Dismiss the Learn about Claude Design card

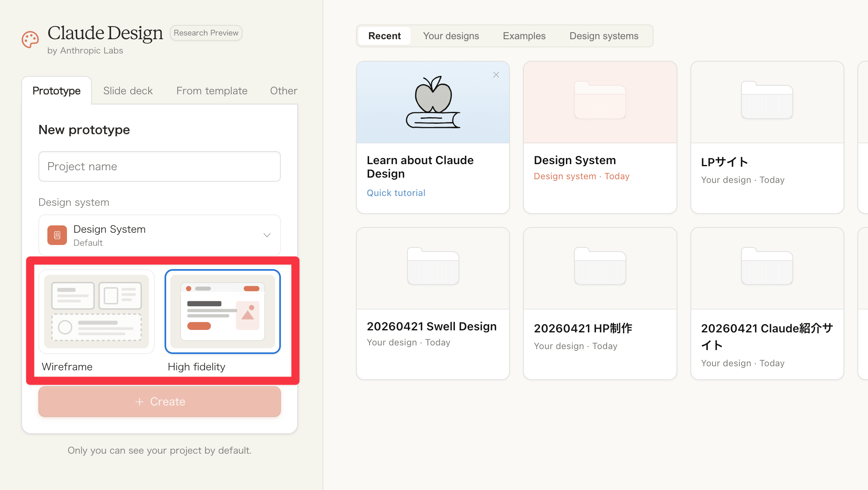pos(496,75)
